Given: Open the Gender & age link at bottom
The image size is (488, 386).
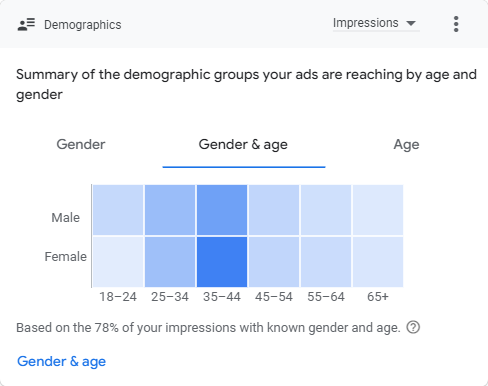Looking at the screenshot, I should (61, 362).
